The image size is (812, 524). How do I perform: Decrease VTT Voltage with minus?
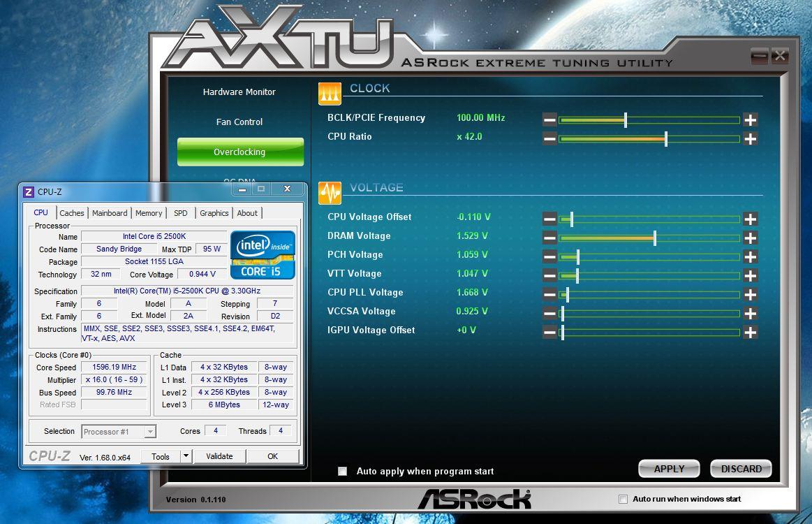[549, 276]
